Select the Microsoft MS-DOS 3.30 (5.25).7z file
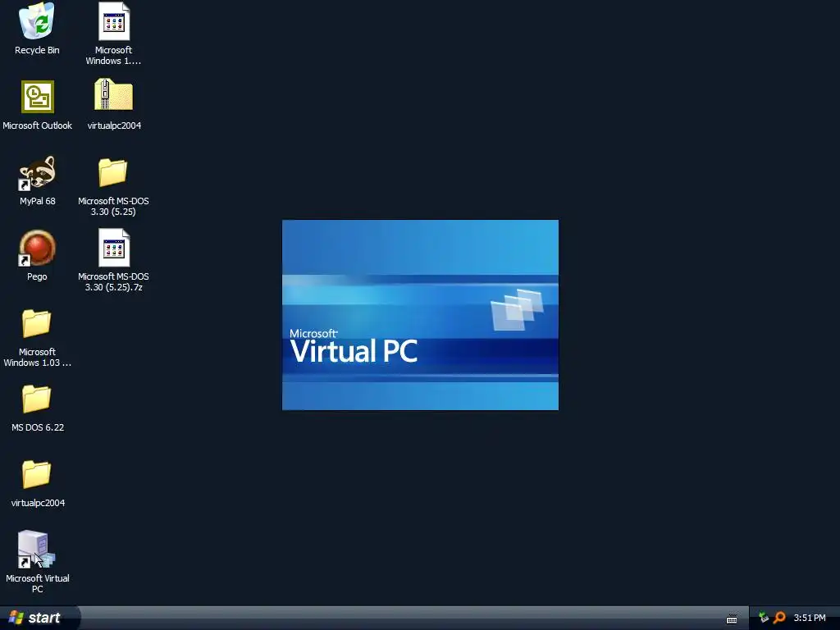 113,248
